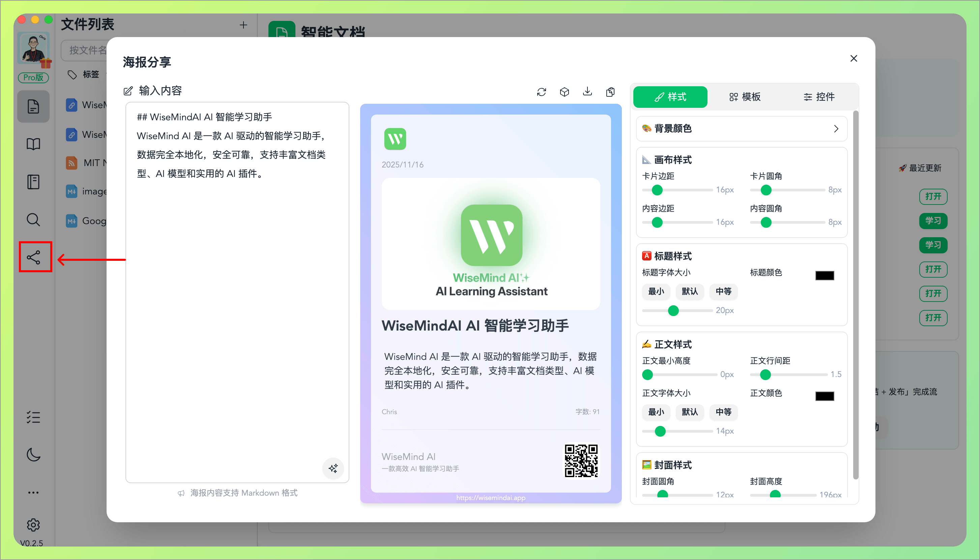Open the AI sparkle icon in content editor
The width and height of the screenshot is (980, 560).
coord(333,468)
